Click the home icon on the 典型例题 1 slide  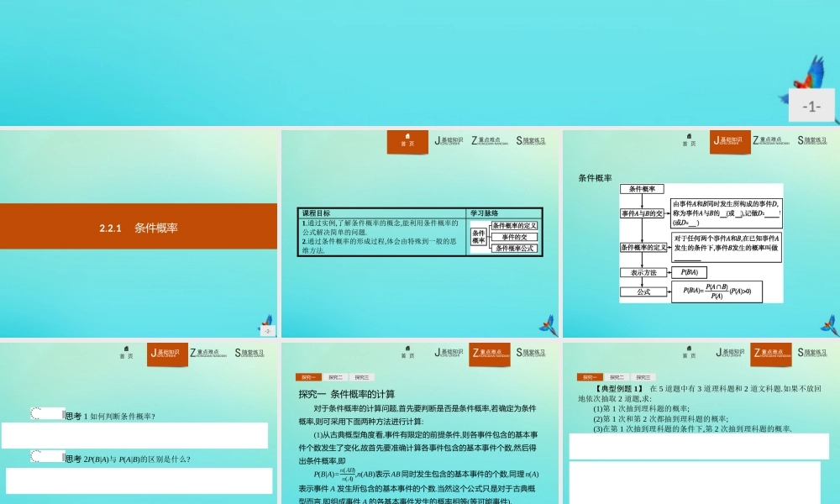point(689,353)
